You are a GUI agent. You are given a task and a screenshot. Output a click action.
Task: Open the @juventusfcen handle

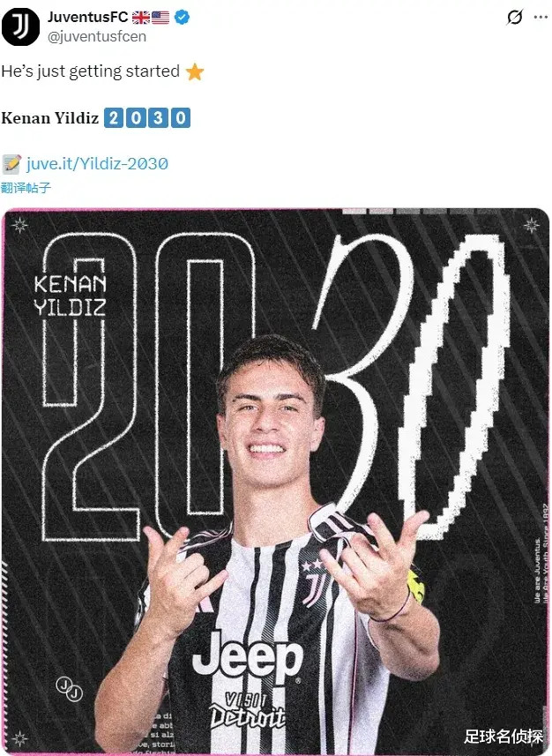coord(97,37)
